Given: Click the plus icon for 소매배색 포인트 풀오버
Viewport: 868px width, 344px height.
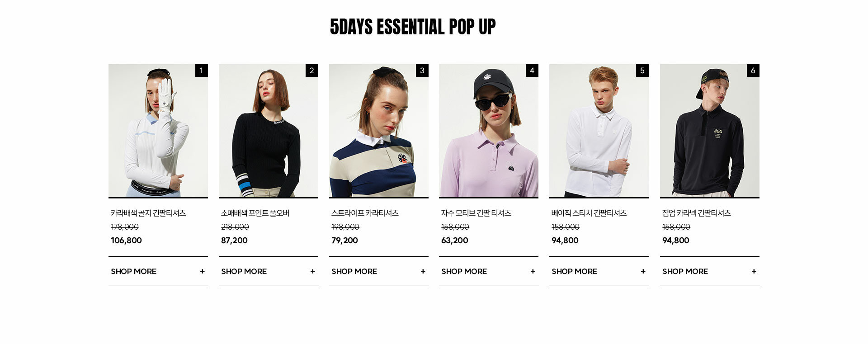Looking at the screenshot, I should [312, 271].
